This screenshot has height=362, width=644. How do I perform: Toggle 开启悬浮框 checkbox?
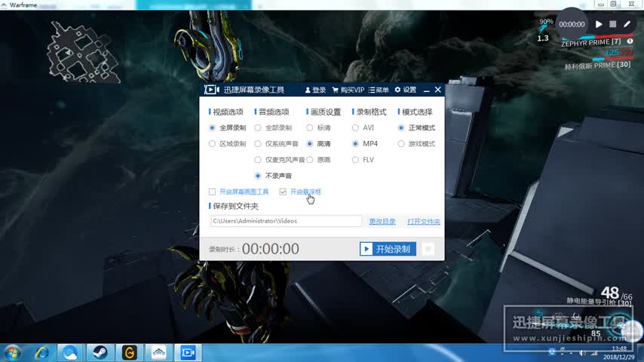283,192
